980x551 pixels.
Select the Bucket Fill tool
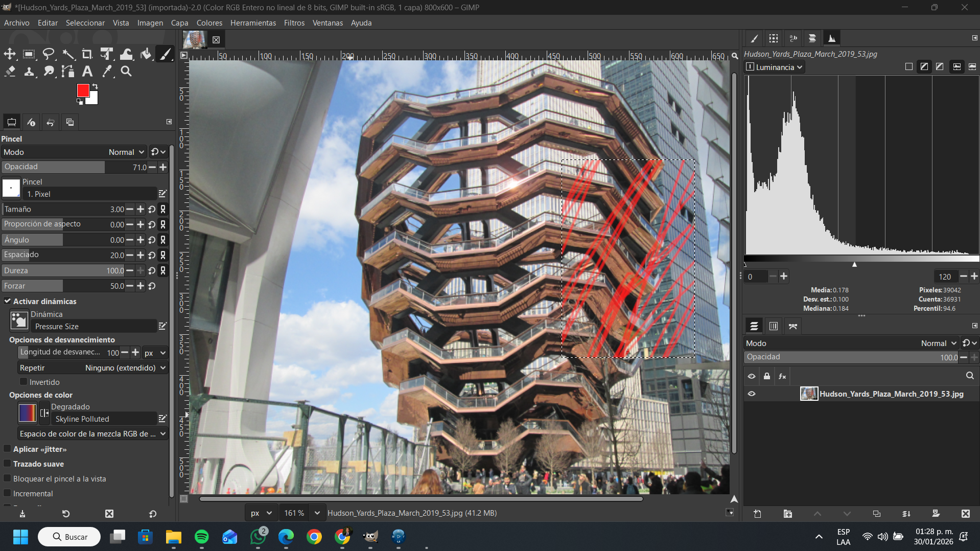tap(146, 54)
